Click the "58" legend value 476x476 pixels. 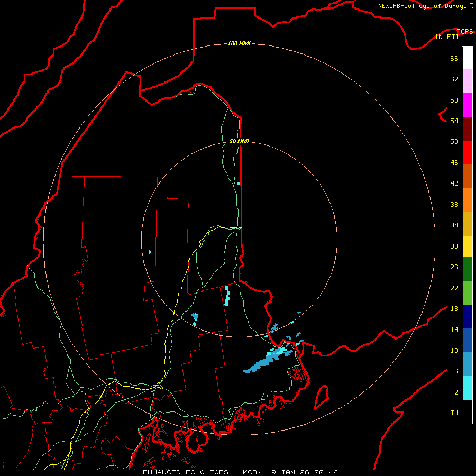coord(454,100)
